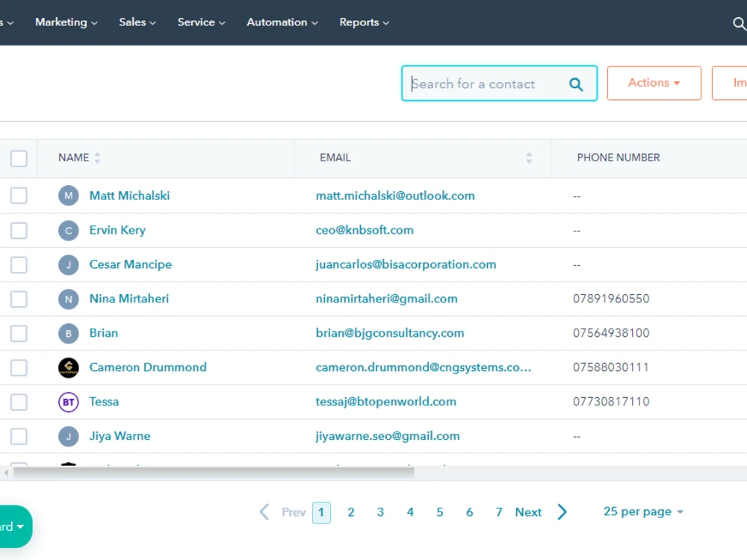
Task: Open Ervin Kery's avatar icon
Action: (x=69, y=231)
